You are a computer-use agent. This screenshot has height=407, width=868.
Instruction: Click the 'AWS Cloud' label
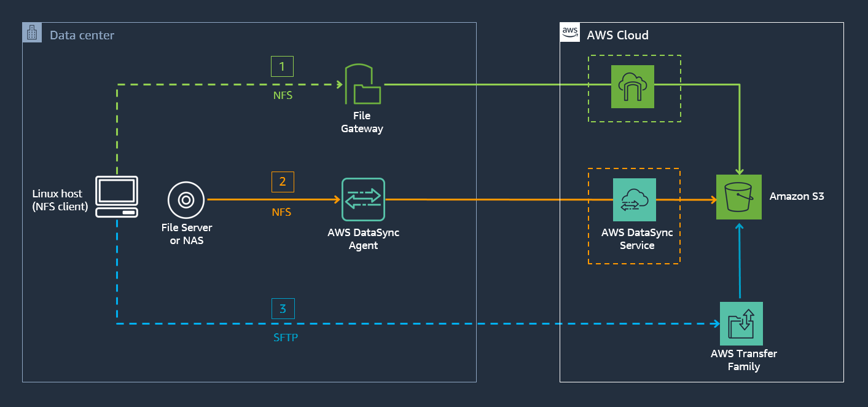[x=617, y=35]
